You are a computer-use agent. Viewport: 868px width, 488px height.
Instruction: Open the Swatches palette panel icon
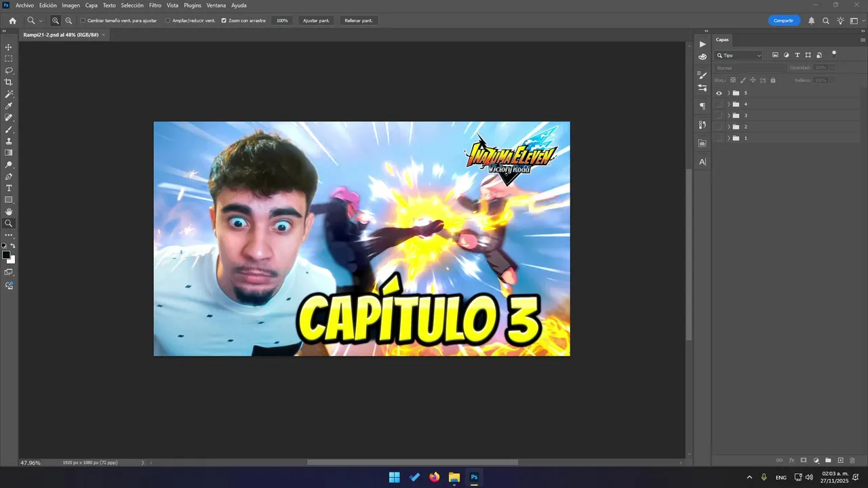[703, 57]
